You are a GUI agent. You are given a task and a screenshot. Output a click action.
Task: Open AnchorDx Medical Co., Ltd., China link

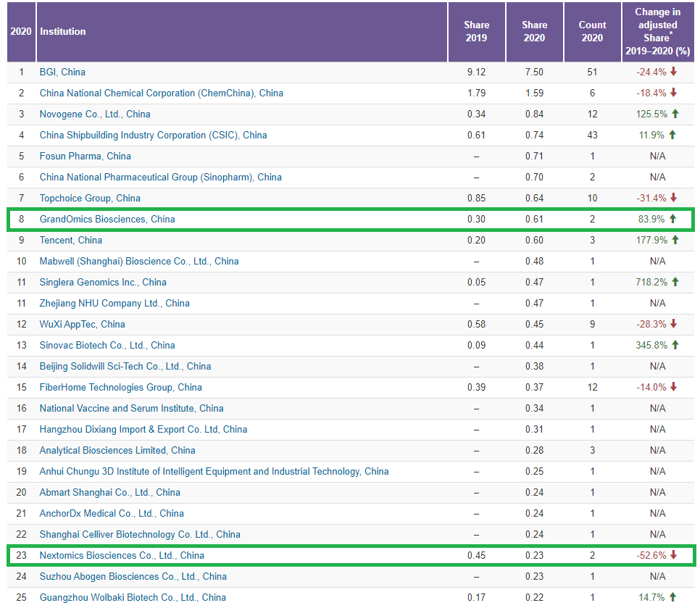[x=112, y=512]
